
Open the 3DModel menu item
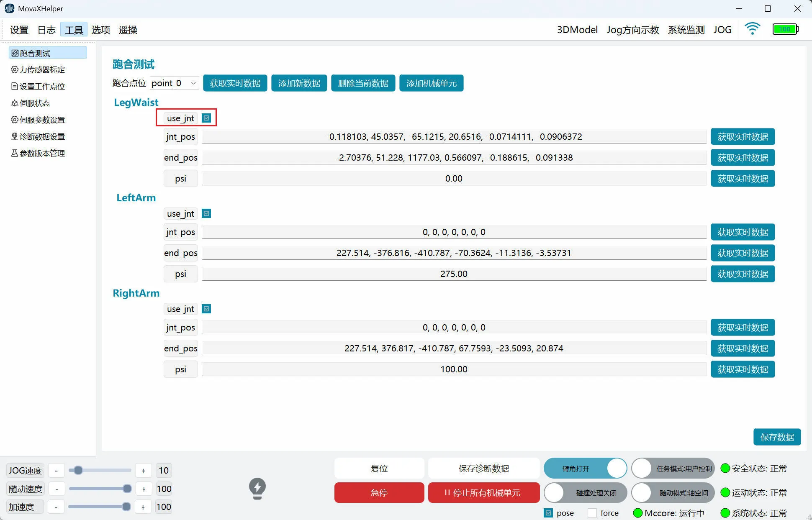click(577, 30)
